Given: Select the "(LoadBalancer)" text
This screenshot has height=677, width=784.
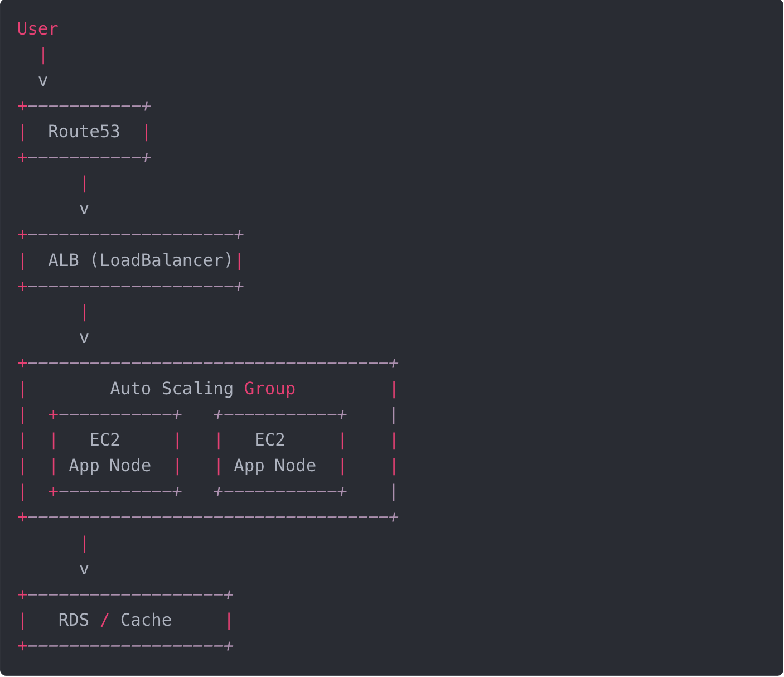Looking at the screenshot, I should [x=161, y=260].
